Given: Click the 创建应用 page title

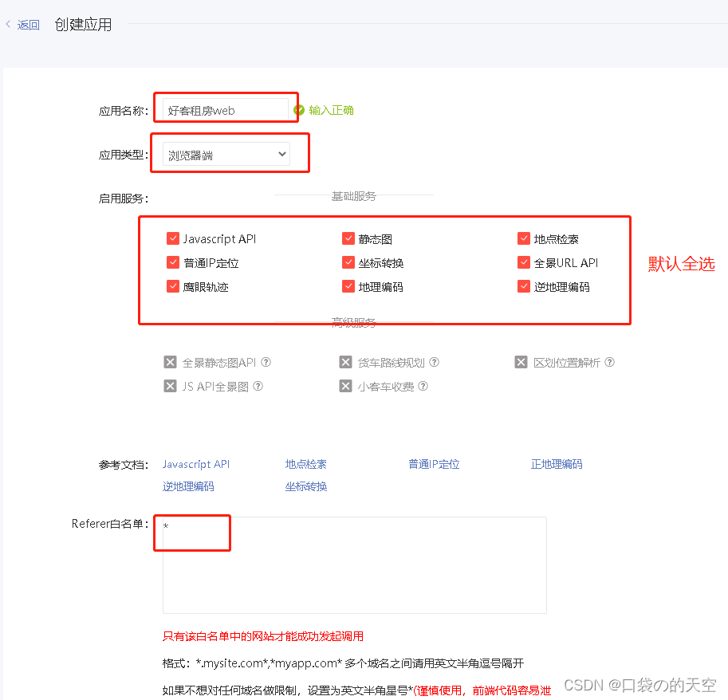Looking at the screenshot, I should 83,25.
